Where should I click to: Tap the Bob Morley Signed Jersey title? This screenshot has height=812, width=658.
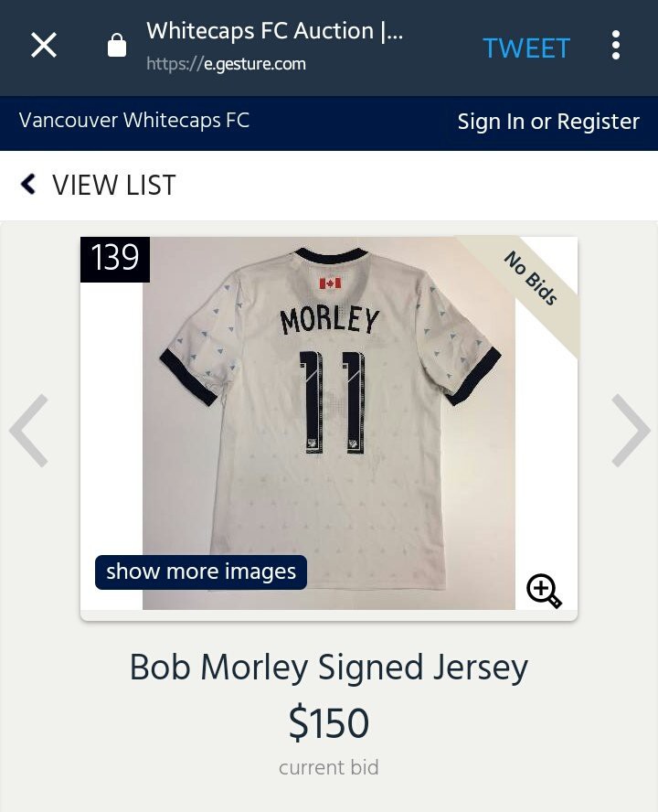[329, 668]
